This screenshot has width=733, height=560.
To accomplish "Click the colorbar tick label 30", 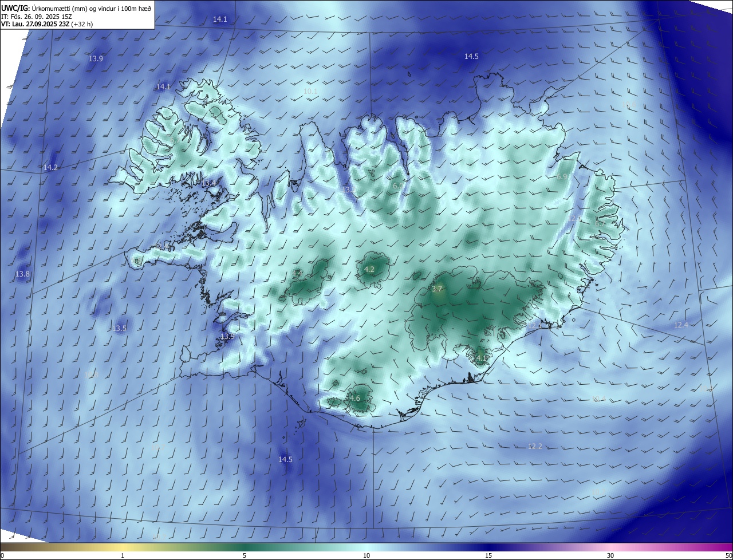I will pyautogui.click(x=610, y=555).
